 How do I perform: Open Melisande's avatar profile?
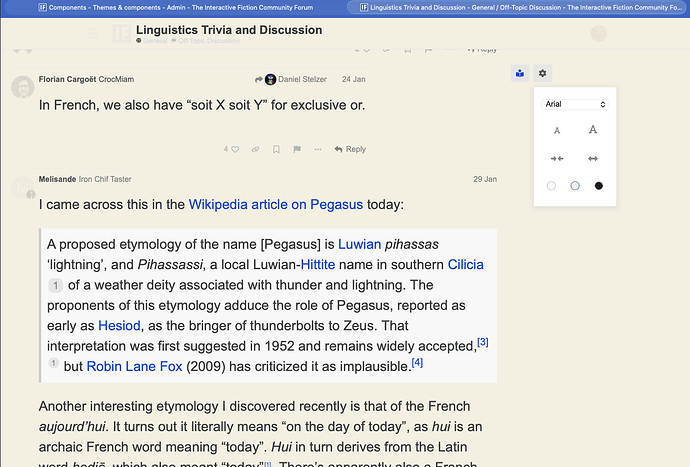(x=23, y=188)
